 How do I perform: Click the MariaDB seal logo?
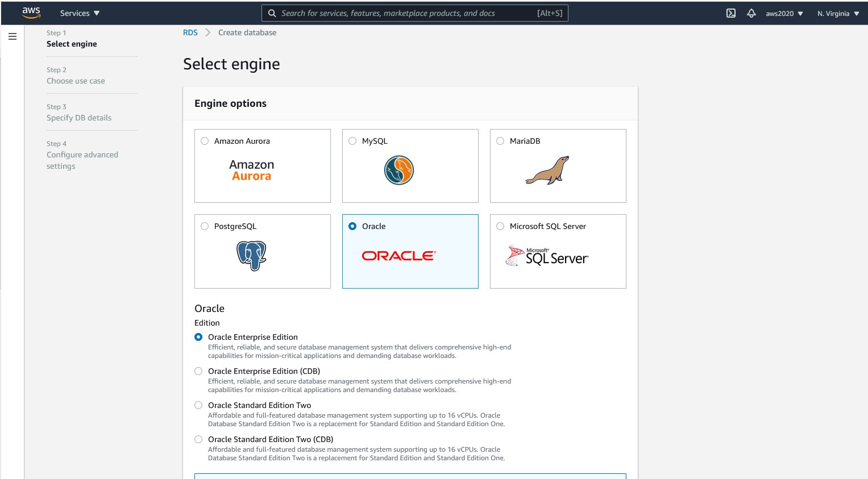[x=547, y=170]
